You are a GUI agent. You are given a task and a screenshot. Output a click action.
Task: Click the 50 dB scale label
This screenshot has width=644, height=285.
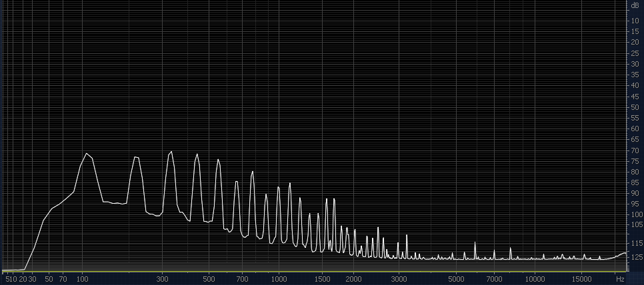tap(635, 107)
